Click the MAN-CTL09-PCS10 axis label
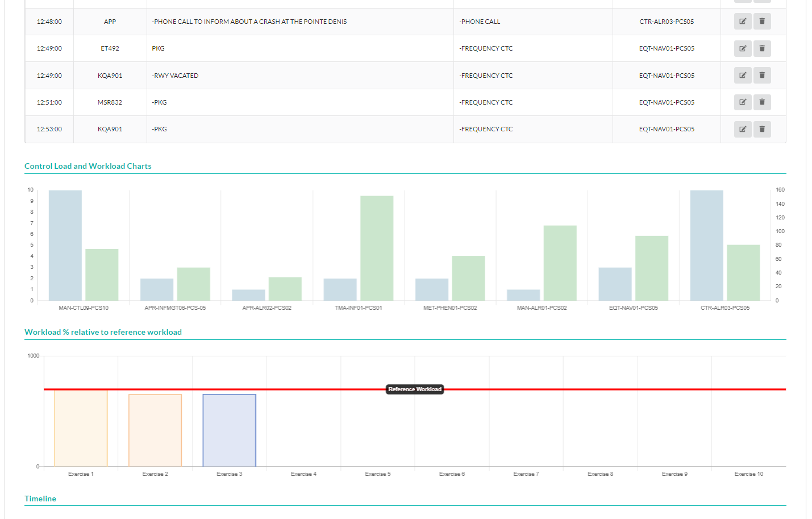 tap(84, 308)
